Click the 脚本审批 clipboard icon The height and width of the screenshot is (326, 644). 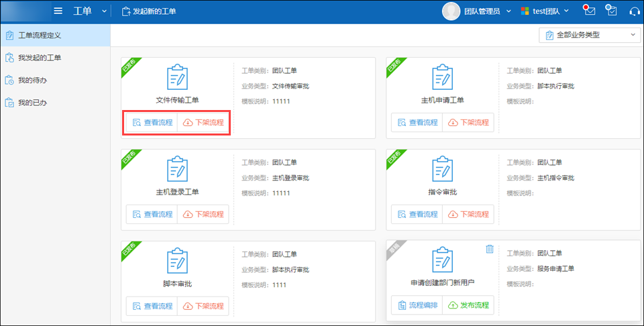coord(177,261)
